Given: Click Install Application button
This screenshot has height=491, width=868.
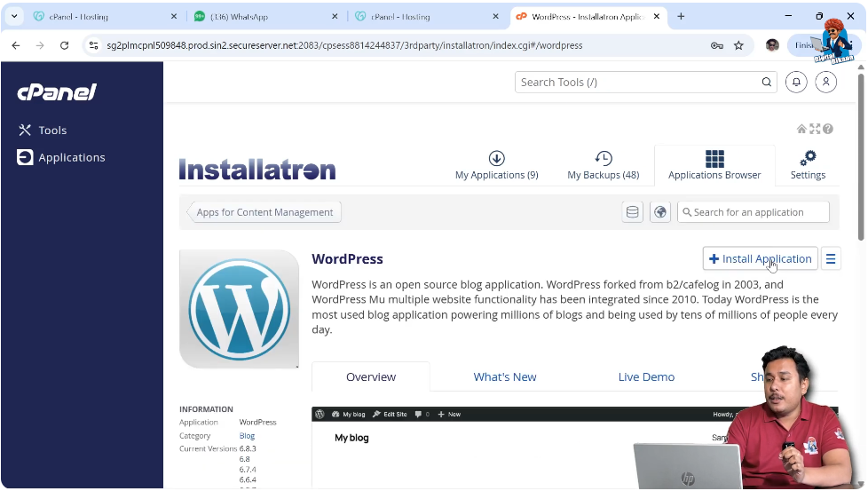Looking at the screenshot, I should point(760,258).
